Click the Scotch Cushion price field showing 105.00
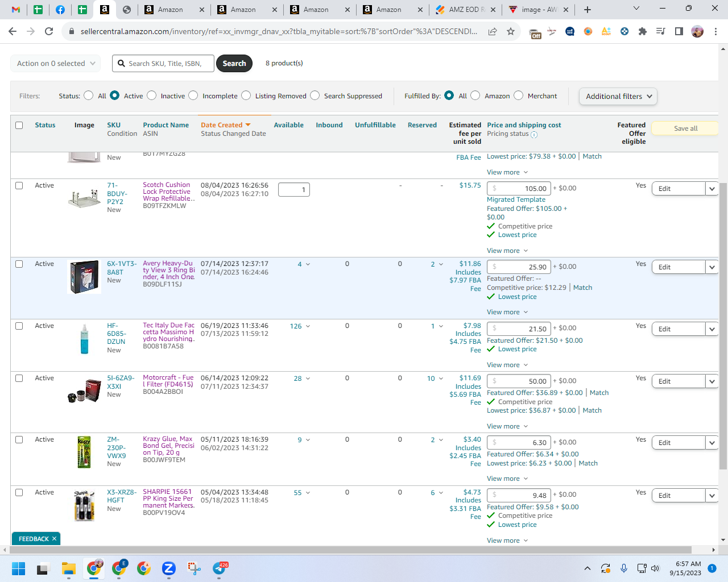728x582 pixels. click(519, 189)
